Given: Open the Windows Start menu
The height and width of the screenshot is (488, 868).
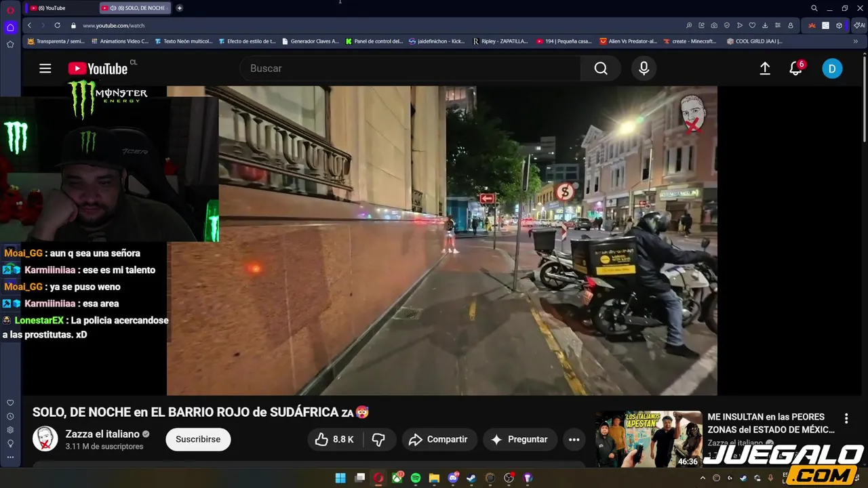Looking at the screenshot, I should (x=340, y=478).
